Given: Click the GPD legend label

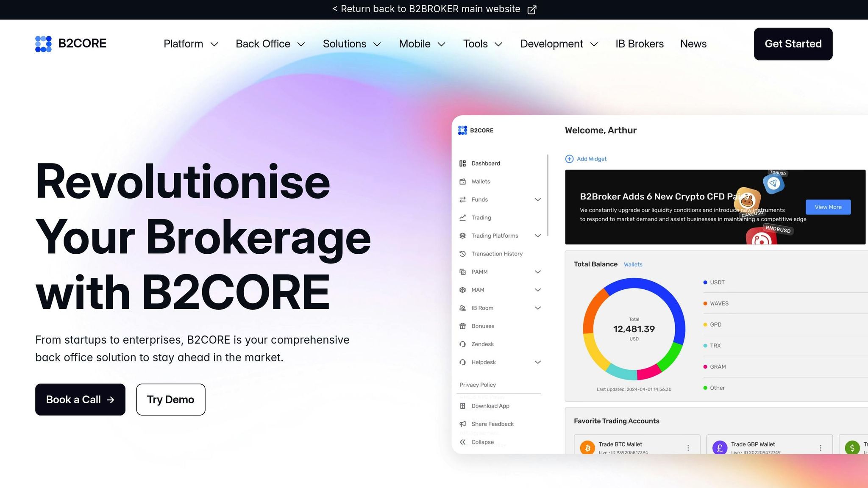Looking at the screenshot, I should click(x=716, y=325).
